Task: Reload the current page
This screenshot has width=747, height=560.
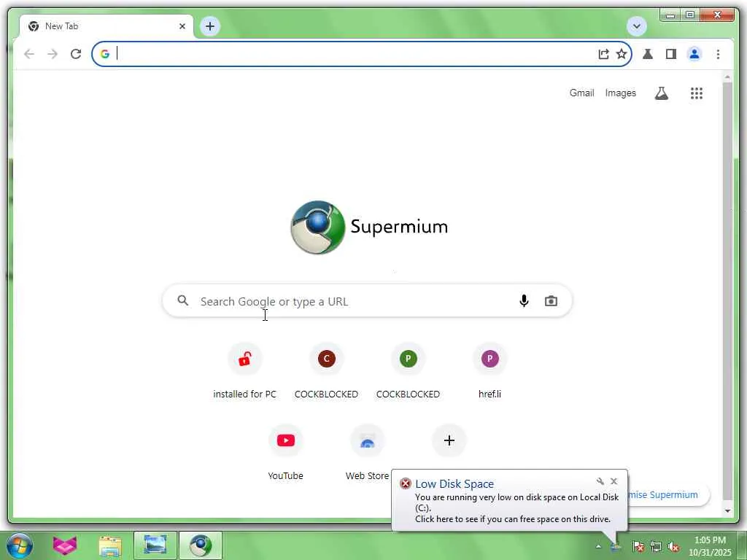Action: 76,54
